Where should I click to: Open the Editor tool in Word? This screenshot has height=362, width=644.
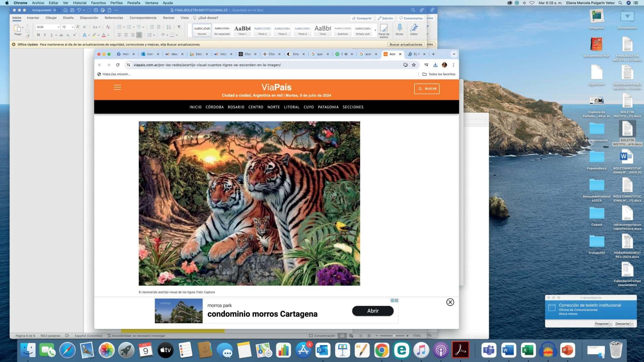click(x=414, y=29)
